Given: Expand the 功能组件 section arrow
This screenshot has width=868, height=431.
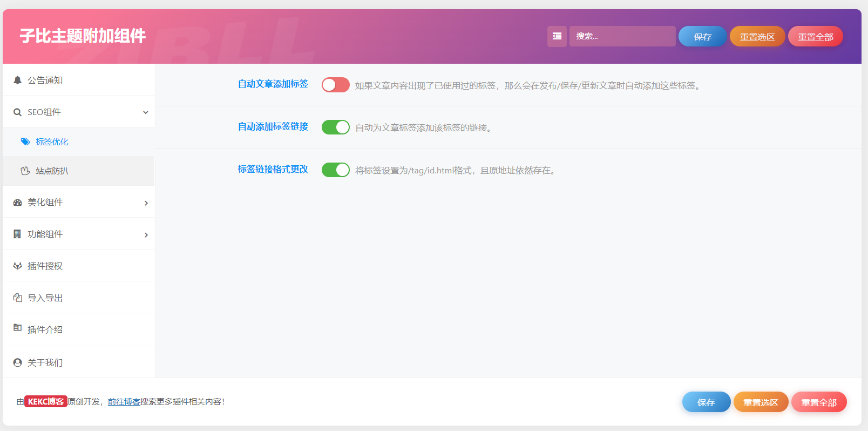Looking at the screenshot, I should [x=146, y=234].
